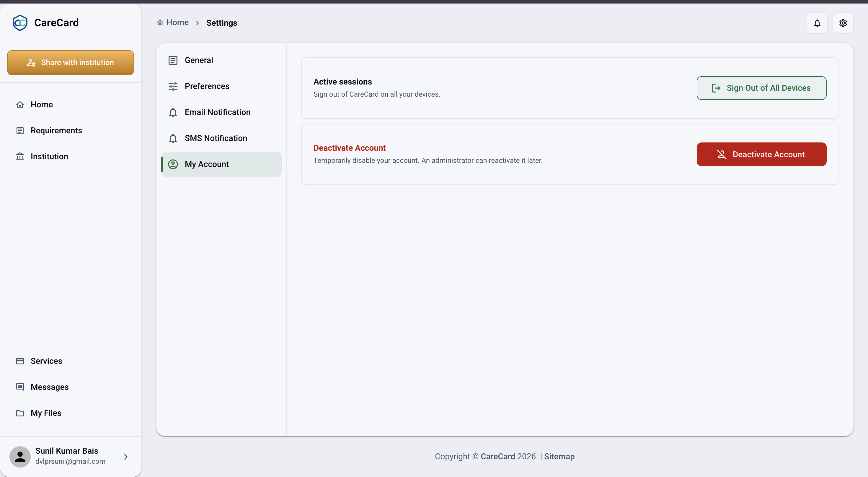Click the user name Sunil Kumar Bais

point(67,451)
